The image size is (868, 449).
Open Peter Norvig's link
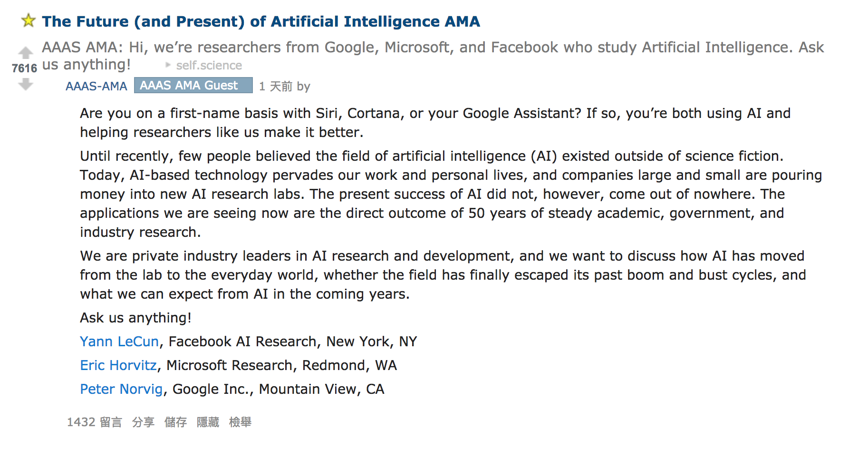coord(121,389)
